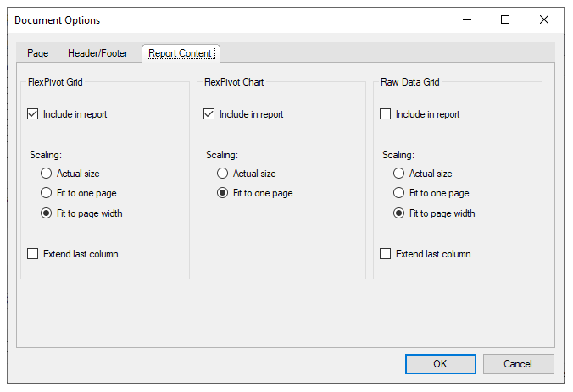Image resolution: width=573 pixels, height=392 pixels.
Task: Select the Report Content tab
Action: [180, 53]
